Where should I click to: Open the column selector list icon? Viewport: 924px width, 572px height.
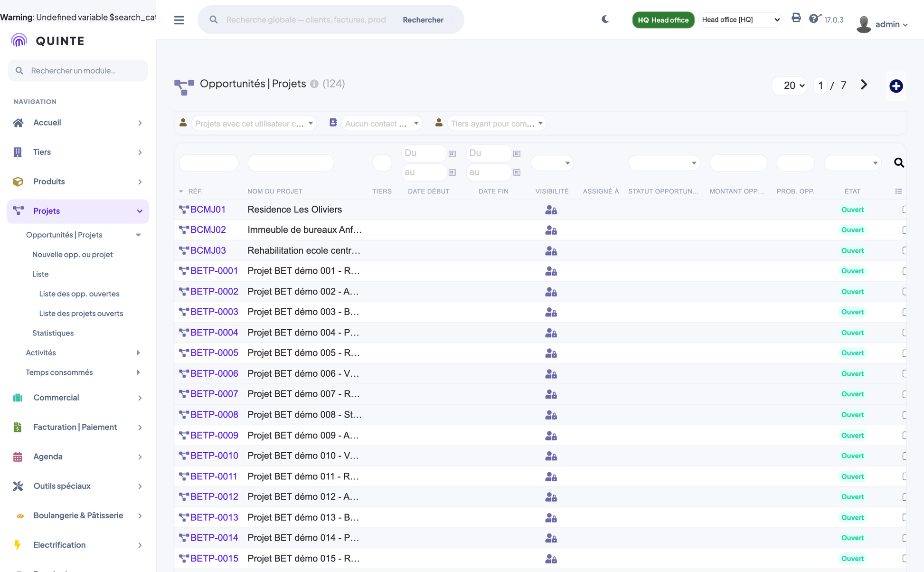(x=898, y=191)
